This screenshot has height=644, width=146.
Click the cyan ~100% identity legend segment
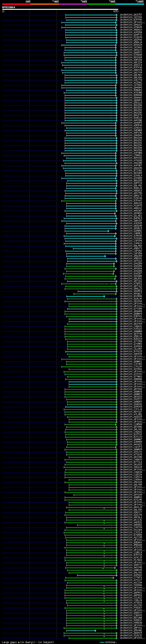[130, 4]
